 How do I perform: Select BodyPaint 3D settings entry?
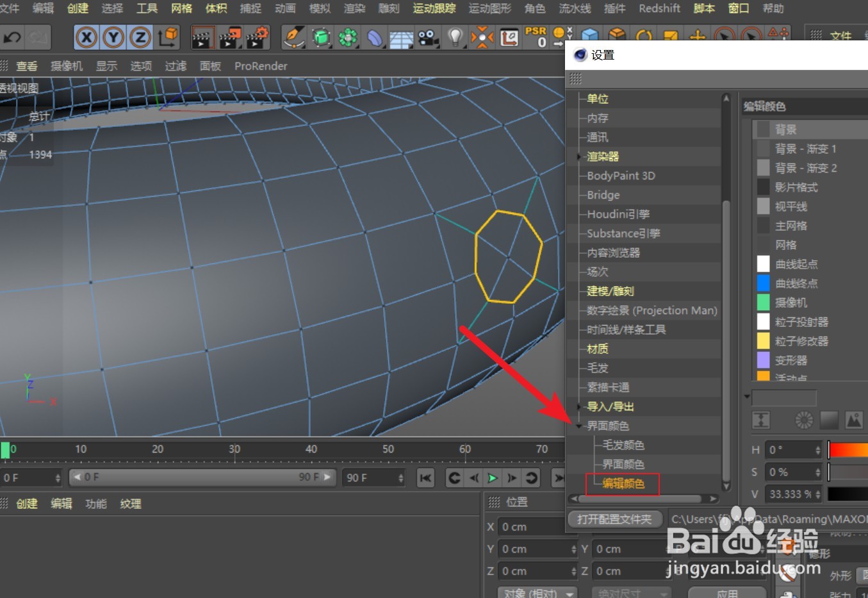pyautogui.click(x=621, y=176)
